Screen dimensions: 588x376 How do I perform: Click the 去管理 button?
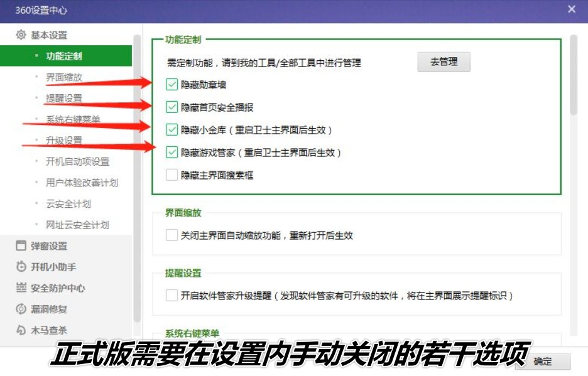[x=444, y=62]
